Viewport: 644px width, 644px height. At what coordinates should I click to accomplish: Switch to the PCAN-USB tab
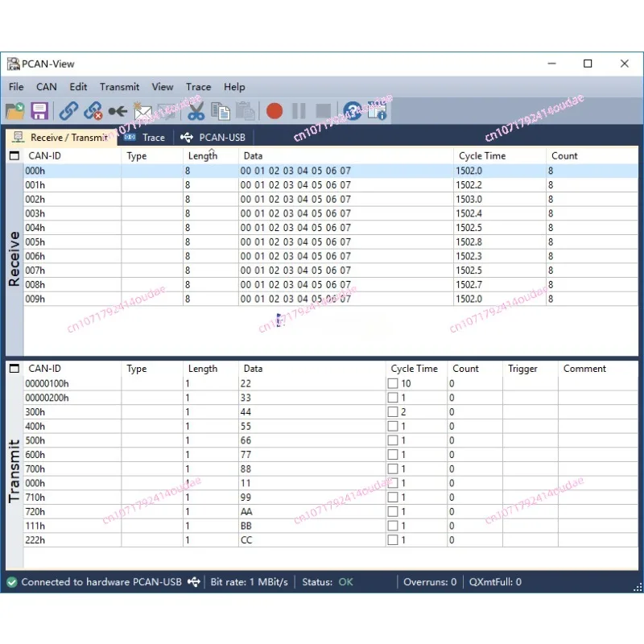(x=213, y=137)
